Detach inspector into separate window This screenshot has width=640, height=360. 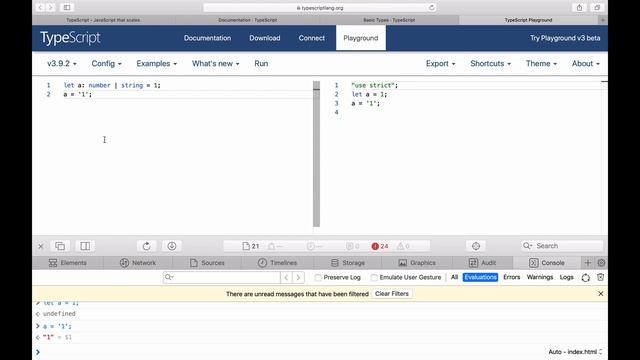pyautogui.click(x=60, y=246)
